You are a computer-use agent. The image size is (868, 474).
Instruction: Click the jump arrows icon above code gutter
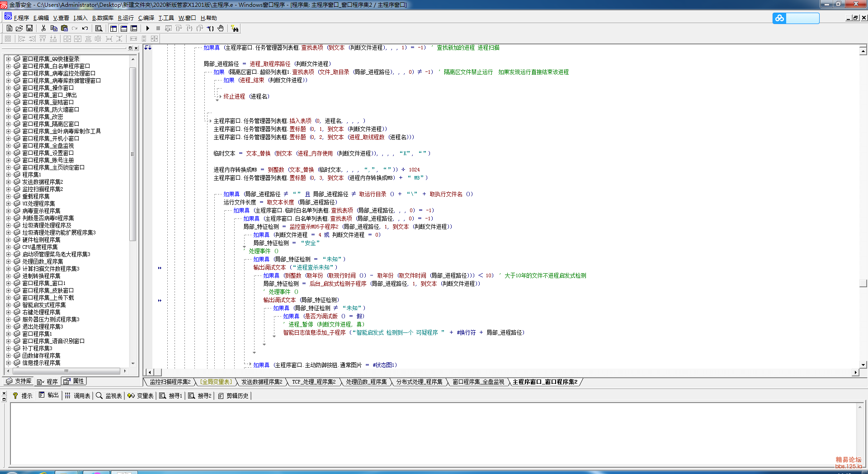pos(148,47)
